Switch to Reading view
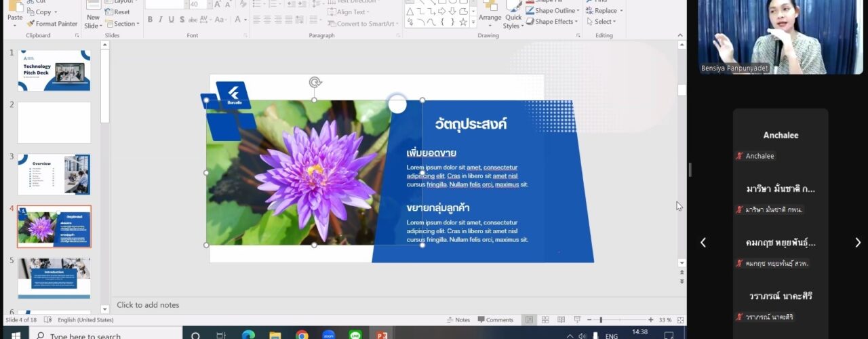868x339 pixels. point(561,320)
